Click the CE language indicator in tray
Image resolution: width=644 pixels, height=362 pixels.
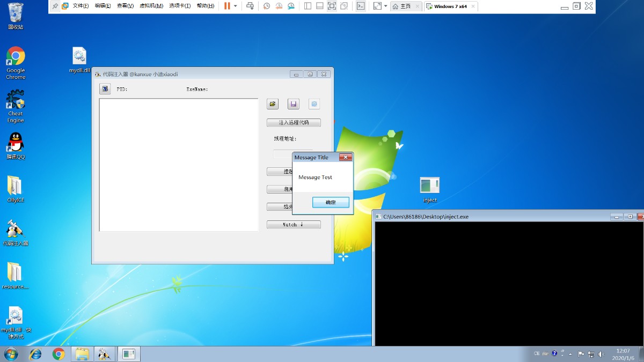tap(537, 354)
